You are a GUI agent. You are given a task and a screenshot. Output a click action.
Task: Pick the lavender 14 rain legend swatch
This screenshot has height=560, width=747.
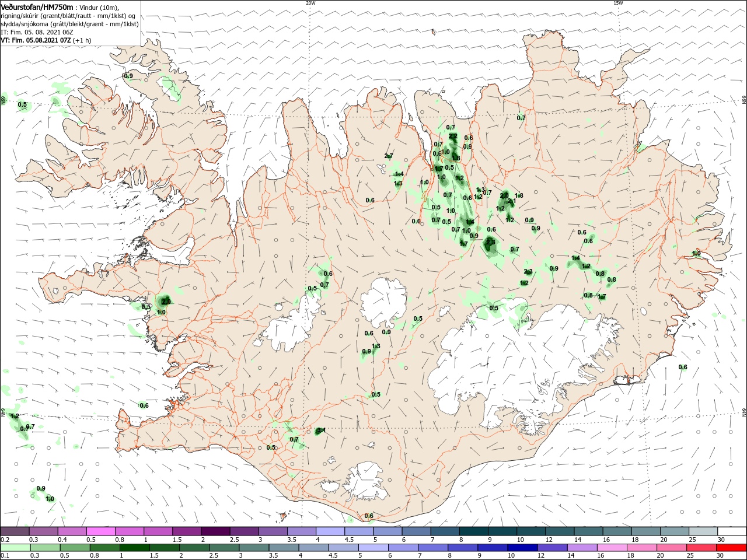(x=581, y=548)
